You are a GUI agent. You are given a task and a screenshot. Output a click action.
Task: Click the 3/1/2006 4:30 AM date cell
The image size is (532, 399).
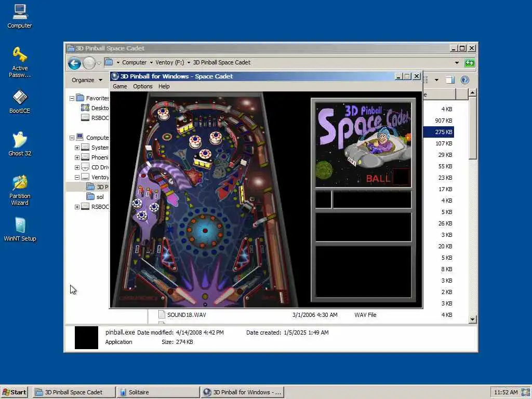pyautogui.click(x=314, y=315)
